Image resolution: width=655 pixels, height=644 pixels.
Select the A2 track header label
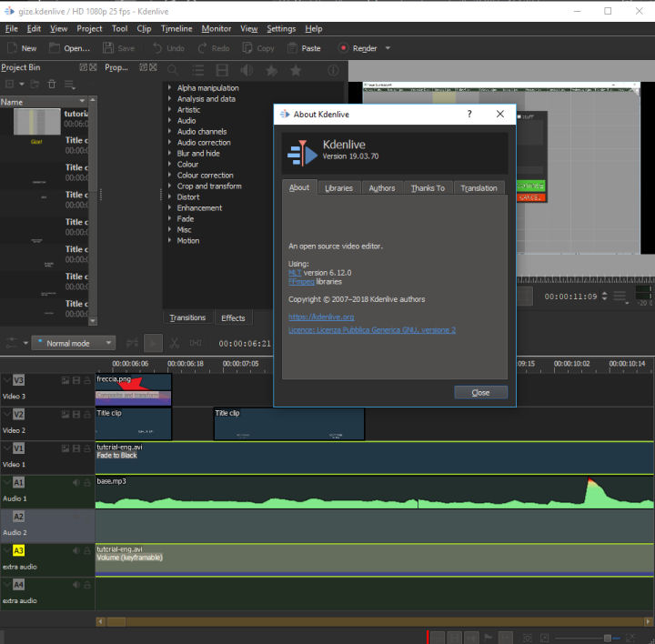(x=18, y=517)
